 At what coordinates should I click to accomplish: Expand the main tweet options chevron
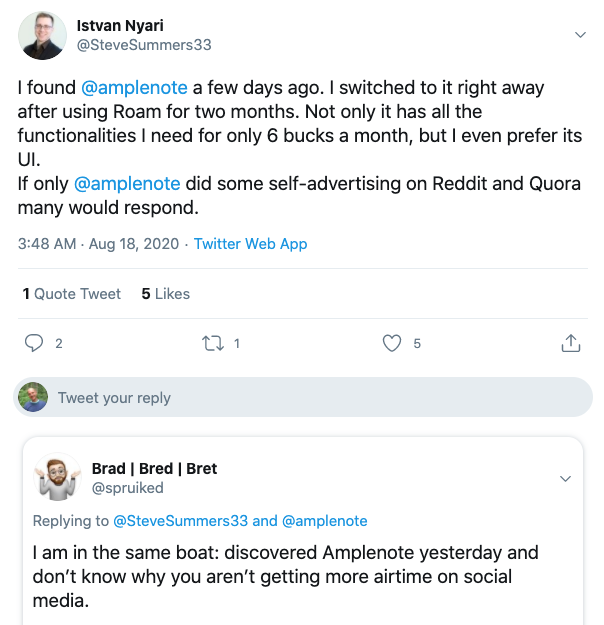pos(579,35)
